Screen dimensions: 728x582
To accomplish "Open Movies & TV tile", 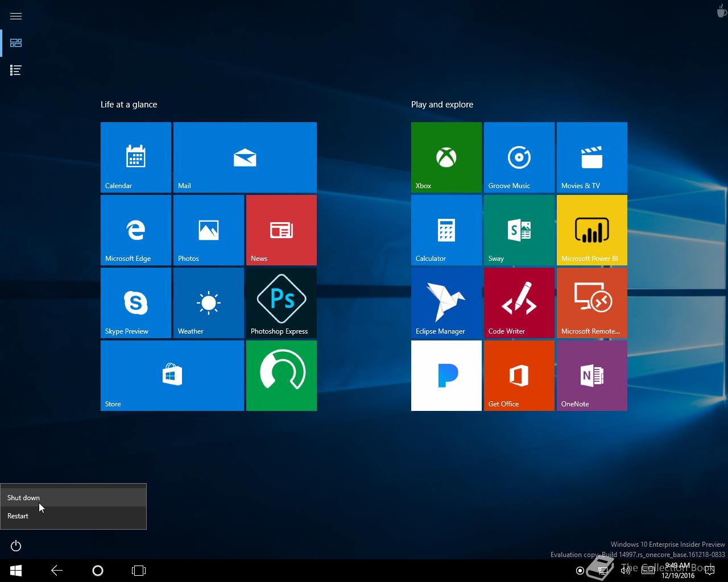I will tap(592, 157).
